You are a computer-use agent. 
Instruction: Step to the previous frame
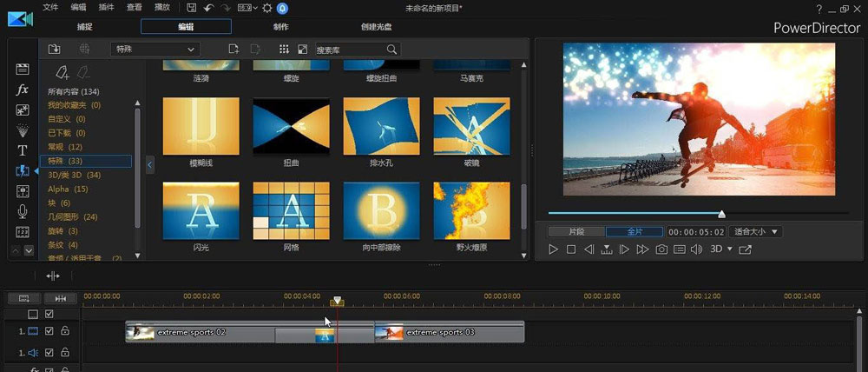click(589, 249)
